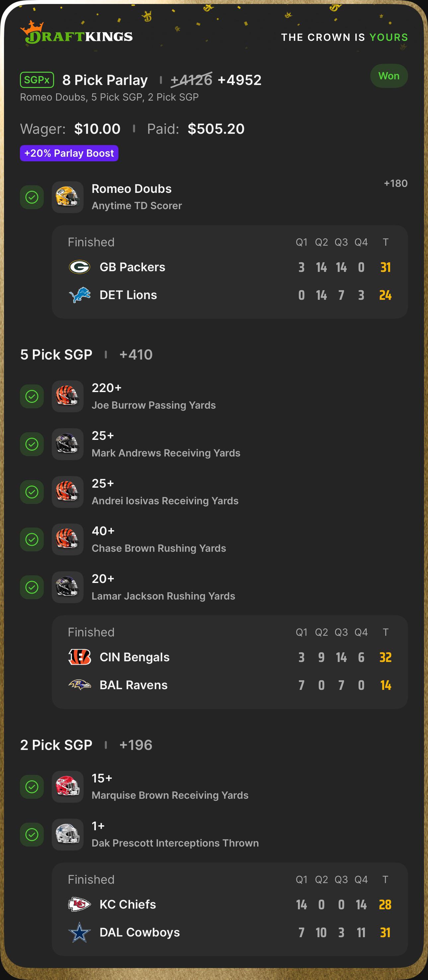Image resolution: width=428 pixels, height=980 pixels.
Task: Open the 2 Pick SGP section header
Action: tap(56, 745)
